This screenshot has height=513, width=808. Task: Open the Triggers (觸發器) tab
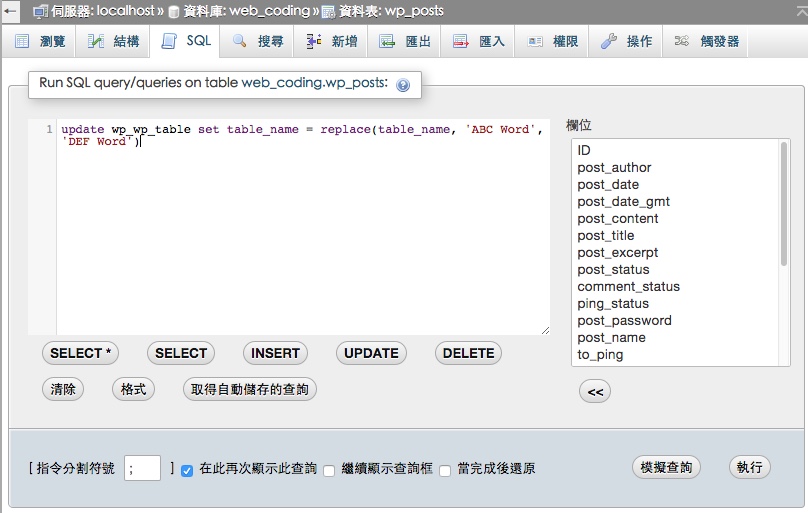707,41
